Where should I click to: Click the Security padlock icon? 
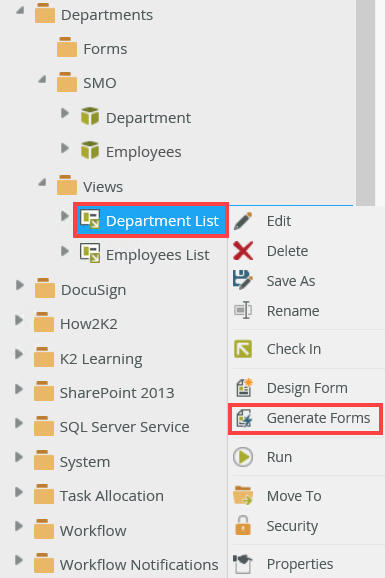coord(243,526)
